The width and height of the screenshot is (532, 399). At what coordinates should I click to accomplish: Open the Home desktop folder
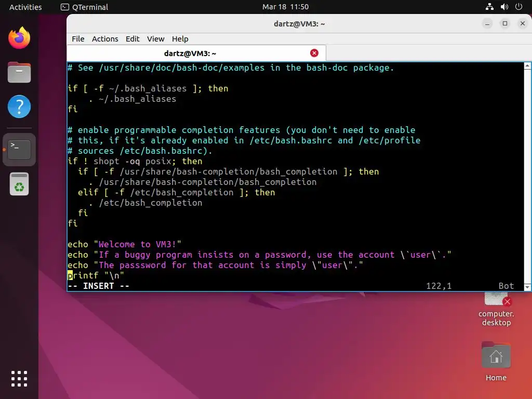pyautogui.click(x=496, y=362)
